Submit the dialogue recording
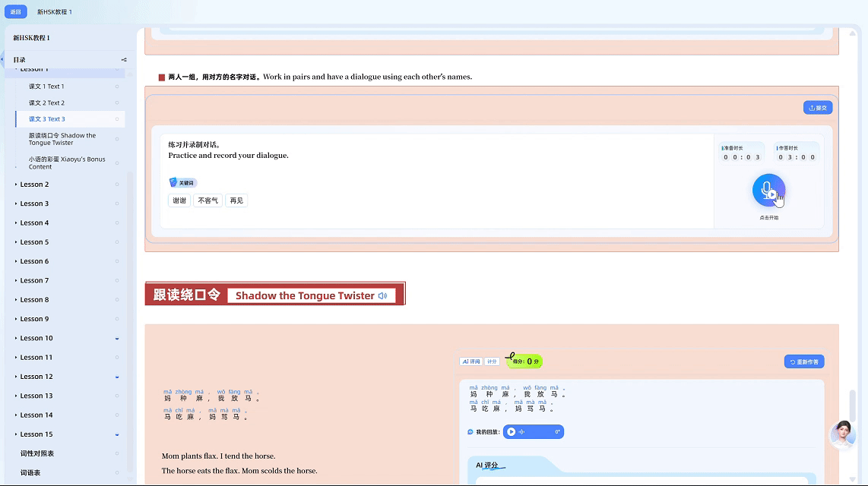Image resolution: width=868 pixels, height=486 pixels. click(818, 108)
